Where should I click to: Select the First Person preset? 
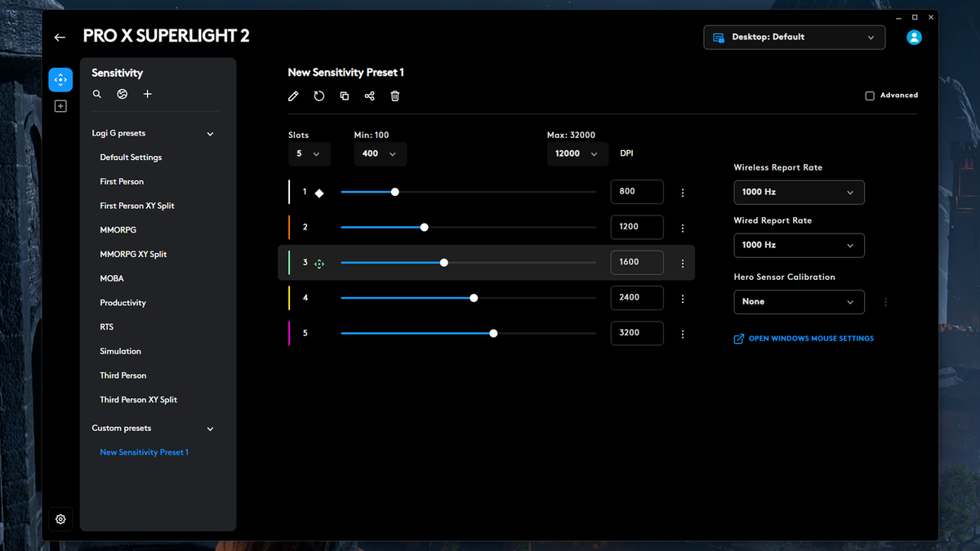click(122, 182)
